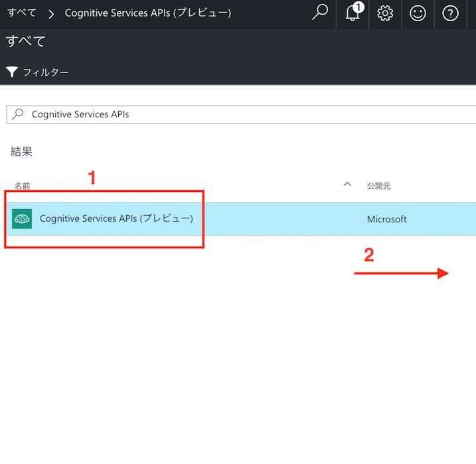Click the breadcrumb chevron separator after すべて
This screenshot has height=464, width=476.
tap(51, 14)
